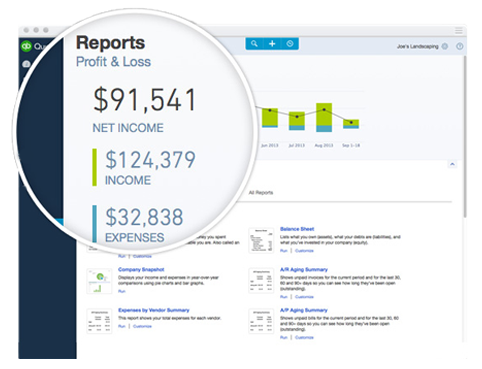Run the Balance Sheet report
This screenshot has width=482, height=369.
283,251
